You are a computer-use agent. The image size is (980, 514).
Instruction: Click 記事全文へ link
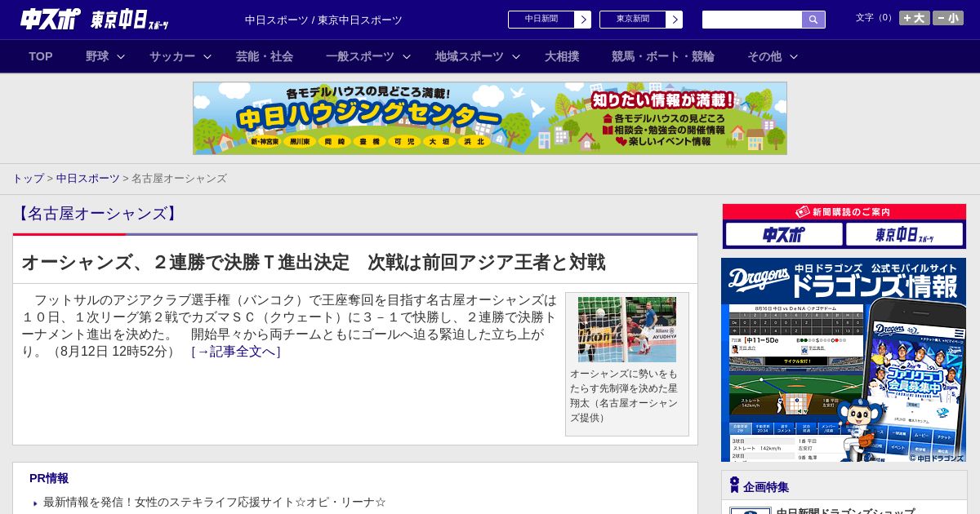point(236,352)
